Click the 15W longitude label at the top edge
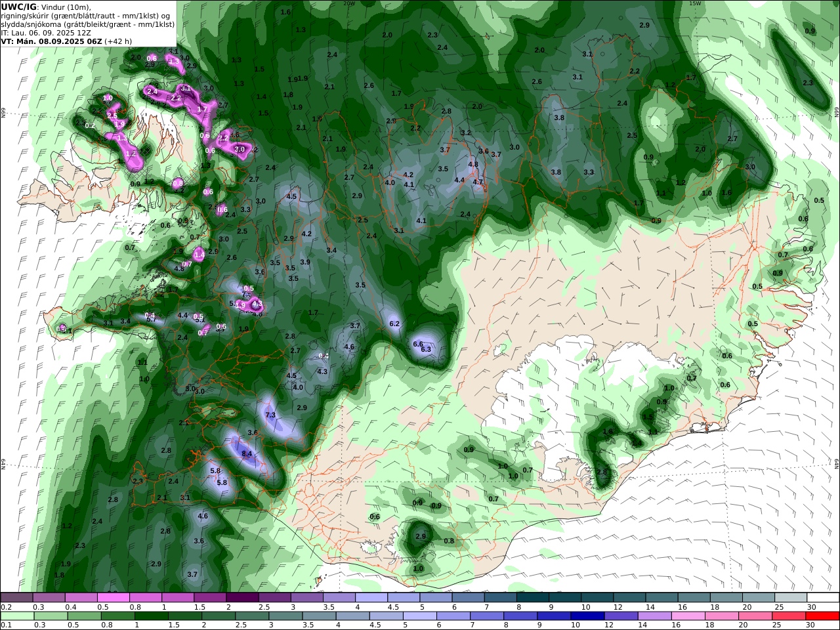The height and width of the screenshot is (630, 840). coord(696,3)
